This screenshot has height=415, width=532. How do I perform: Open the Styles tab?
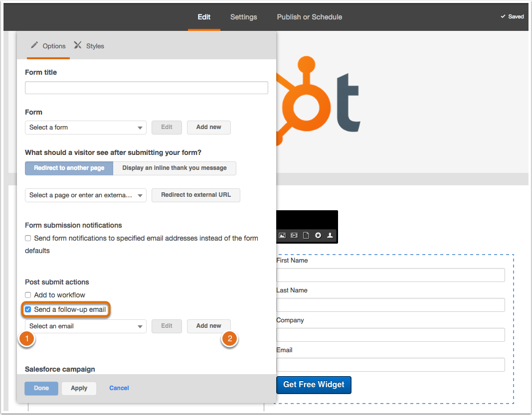tap(89, 46)
